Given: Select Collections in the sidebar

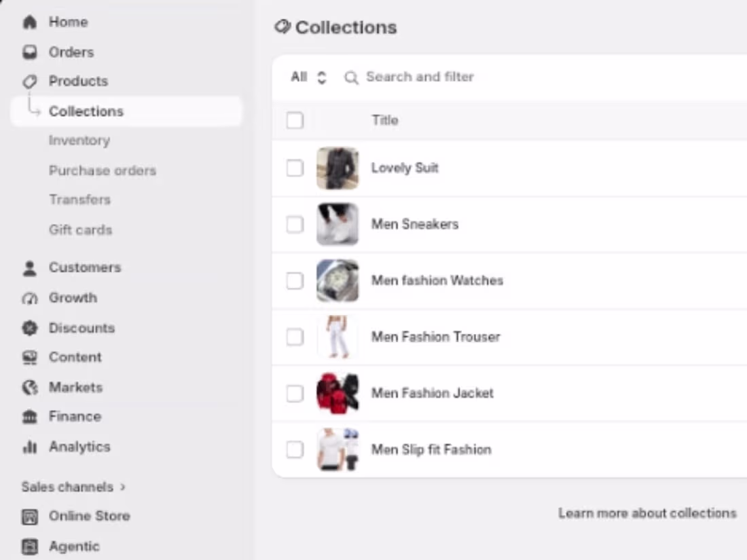Looking at the screenshot, I should click(x=126, y=111).
